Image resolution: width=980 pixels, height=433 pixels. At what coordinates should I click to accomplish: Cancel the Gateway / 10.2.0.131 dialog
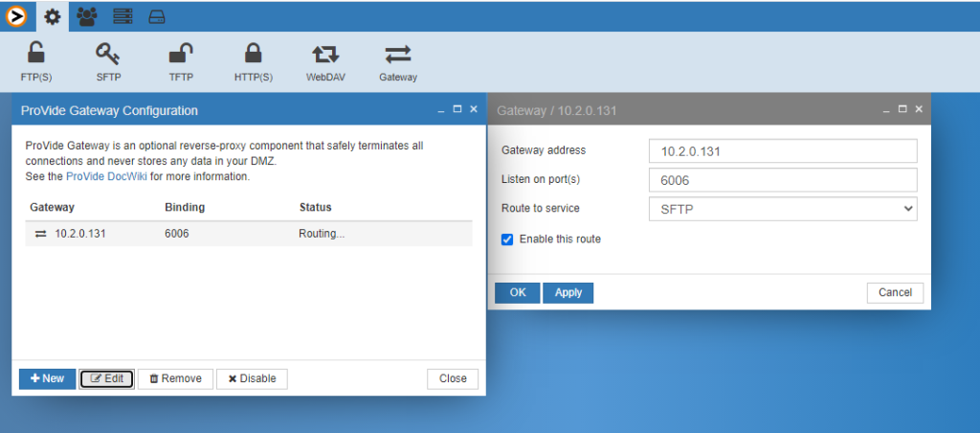click(895, 293)
